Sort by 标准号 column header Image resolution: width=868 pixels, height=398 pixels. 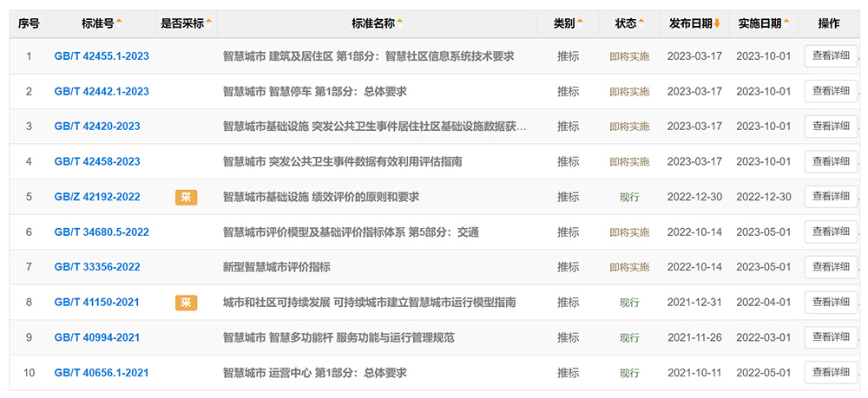point(102,23)
